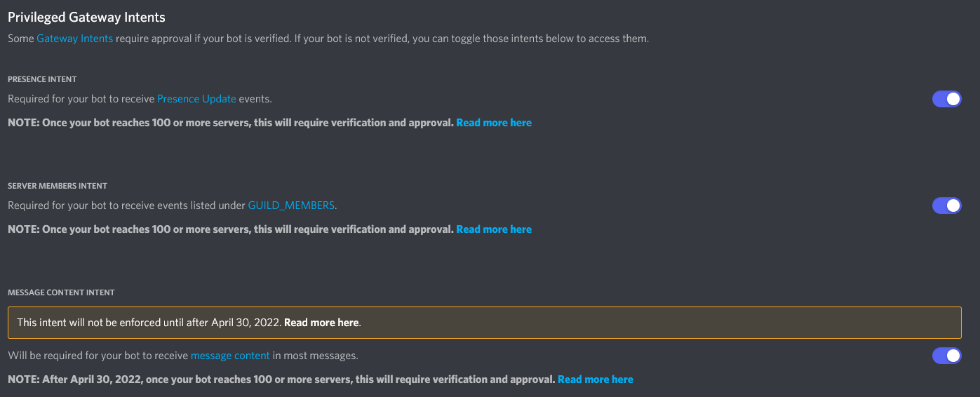The height and width of the screenshot is (397, 980).
Task: Click the Presence Update link
Action: [x=196, y=99]
